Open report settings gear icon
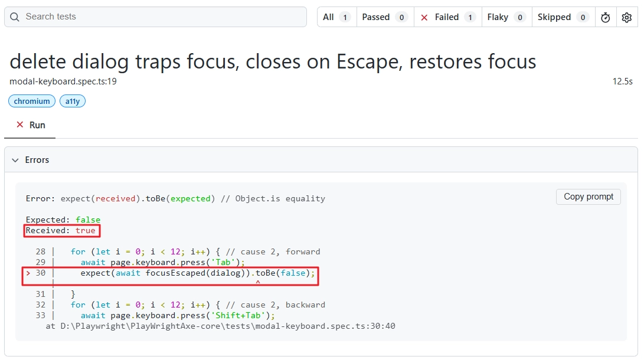Screen dimensions: 644x363 [627, 17]
